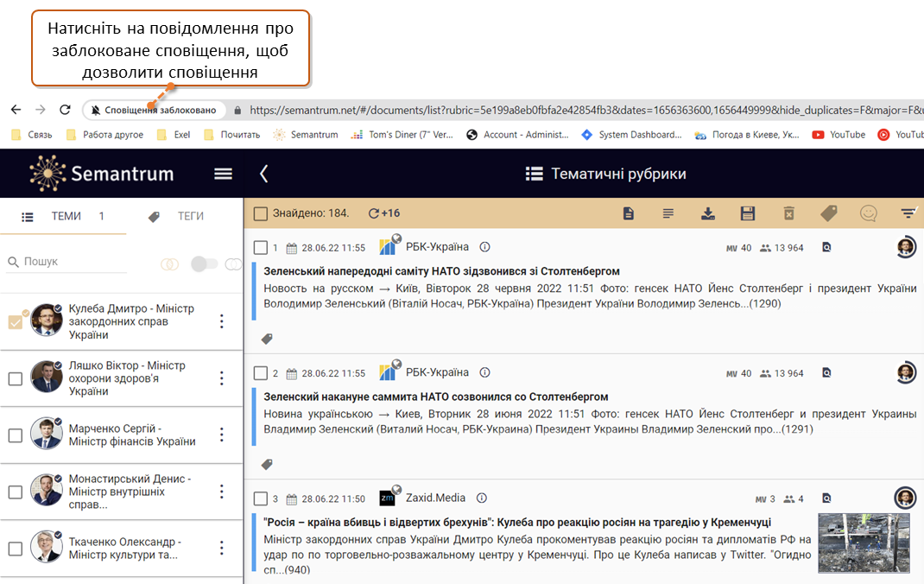Click the floppy-disk save icon in the results toolbar
This screenshot has height=584, width=924.
[747, 213]
